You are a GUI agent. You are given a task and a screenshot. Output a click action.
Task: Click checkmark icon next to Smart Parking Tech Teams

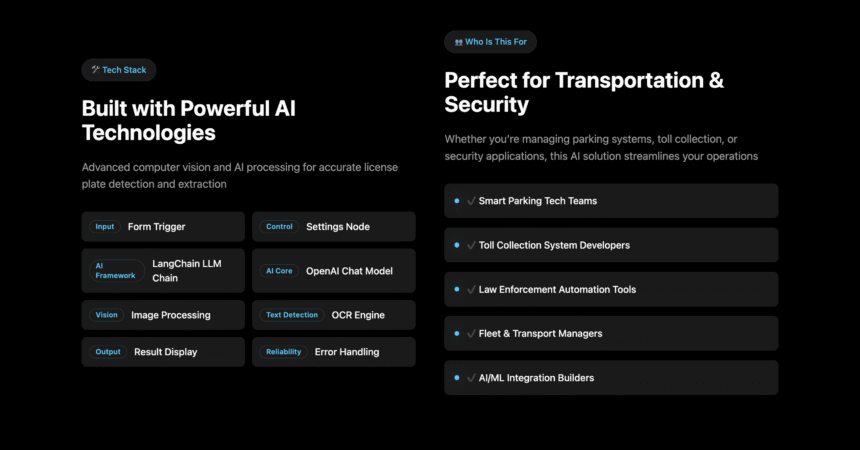click(471, 201)
